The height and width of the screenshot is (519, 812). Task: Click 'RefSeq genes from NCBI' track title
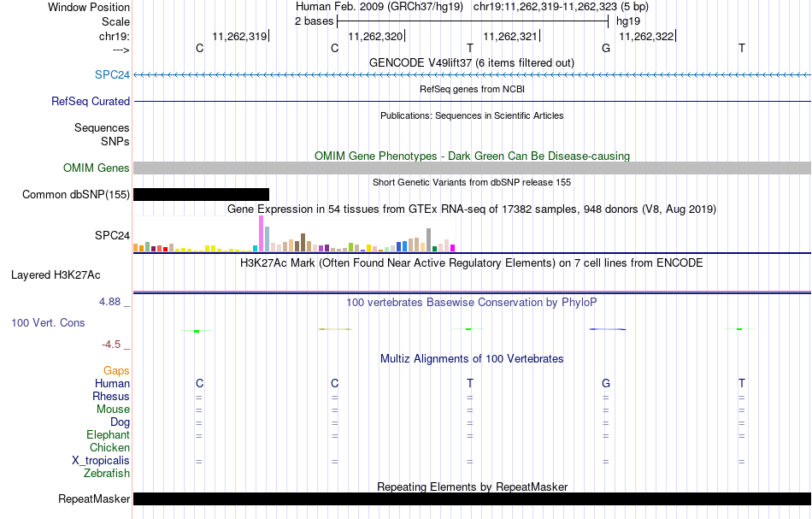[x=472, y=89]
